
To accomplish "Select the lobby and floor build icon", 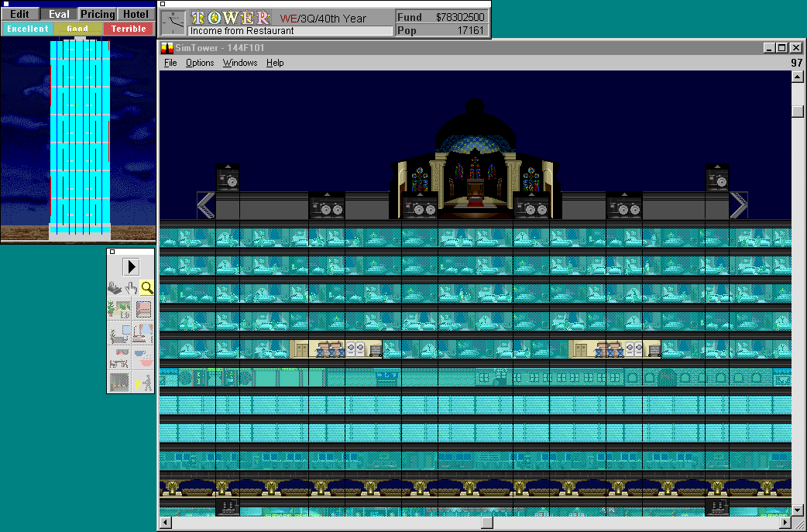I will 119,310.
